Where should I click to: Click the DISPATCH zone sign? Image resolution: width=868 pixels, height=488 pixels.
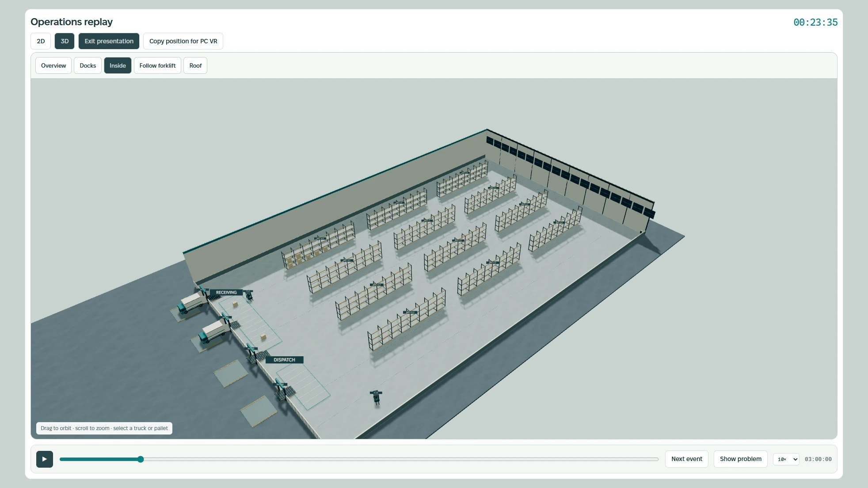(284, 360)
